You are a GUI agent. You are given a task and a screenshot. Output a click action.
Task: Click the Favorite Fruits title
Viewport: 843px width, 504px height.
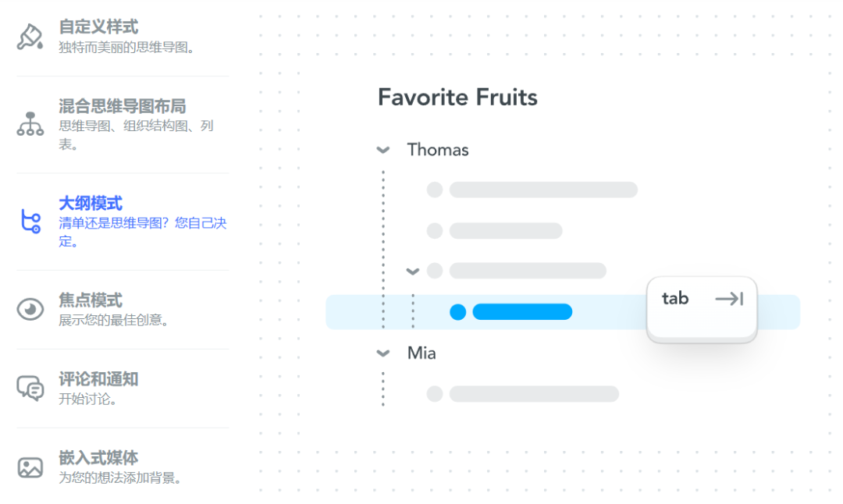457,98
